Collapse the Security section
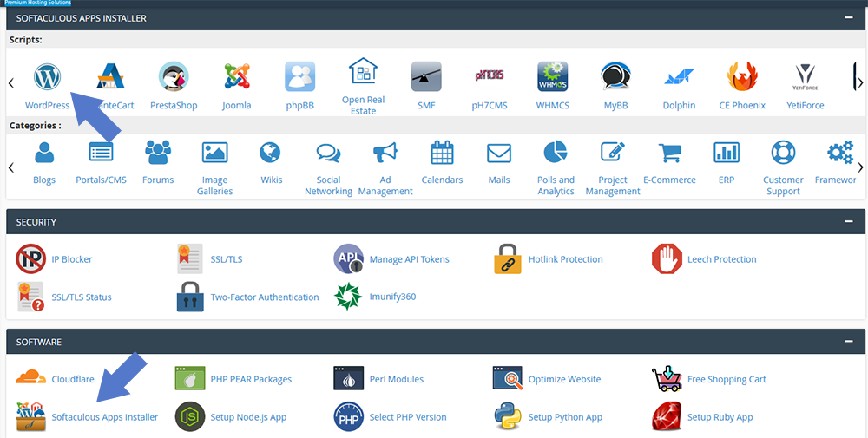Screen dimensions: 868x438 (x=849, y=222)
